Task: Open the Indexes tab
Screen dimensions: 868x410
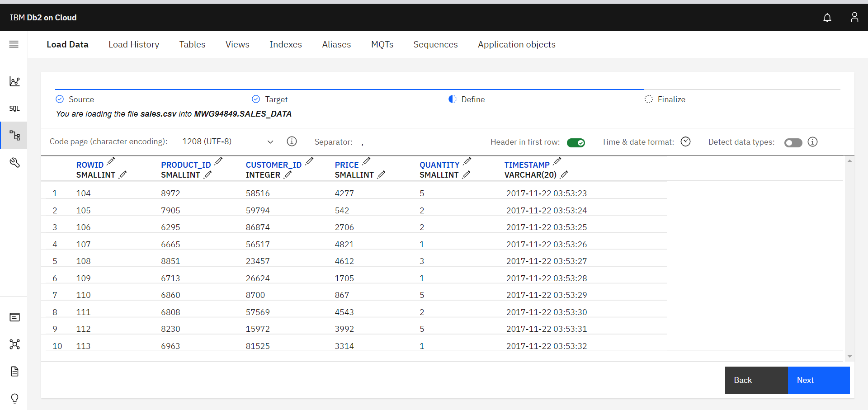Action: tap(286, 44)
